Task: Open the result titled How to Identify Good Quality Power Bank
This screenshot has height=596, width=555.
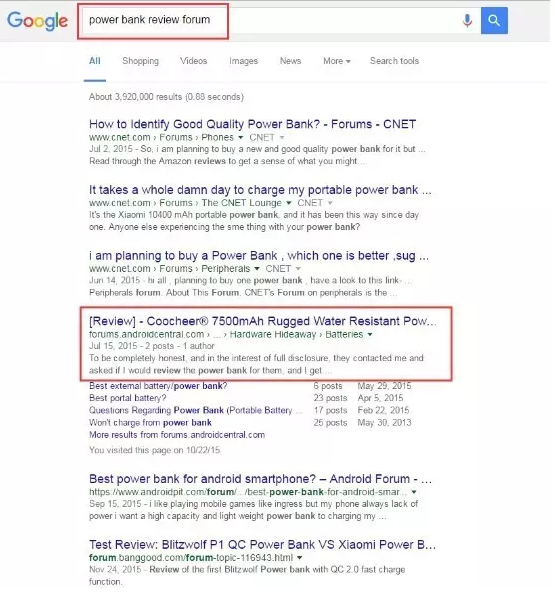Action: point(252,124)
